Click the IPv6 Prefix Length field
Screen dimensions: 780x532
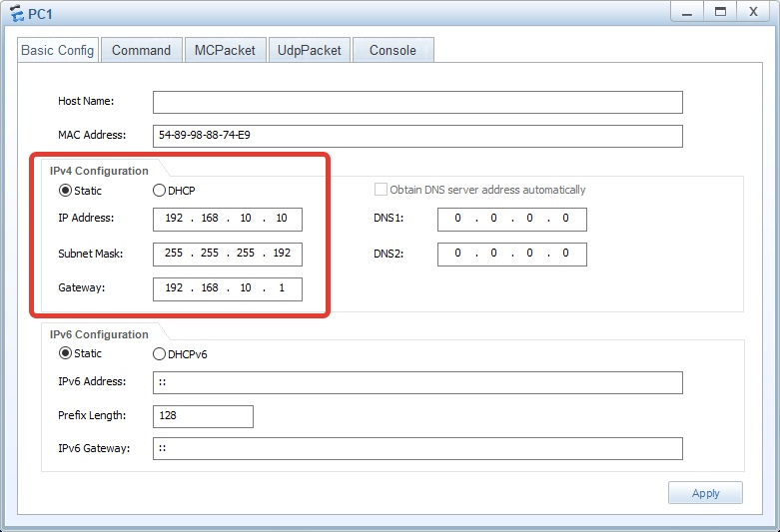pyautogui.click(x=203, y=416)
